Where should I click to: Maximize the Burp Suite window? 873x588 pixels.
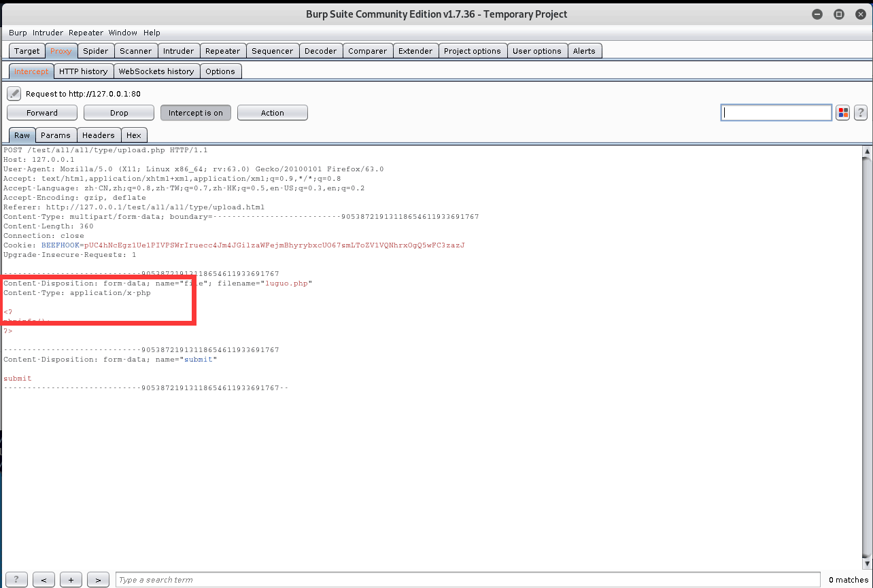839,14
